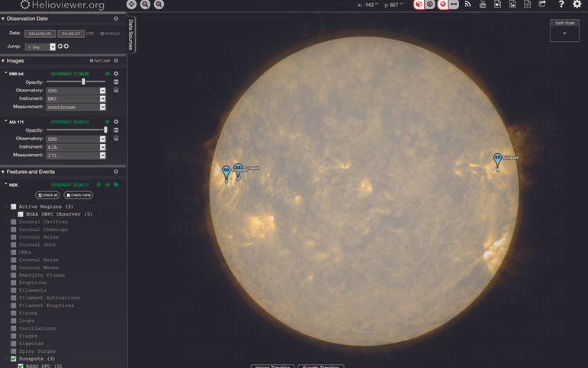Open the Data Sources vertical tab
The height and width of the screenshot is (368, 588).
(x=131, y=34)
